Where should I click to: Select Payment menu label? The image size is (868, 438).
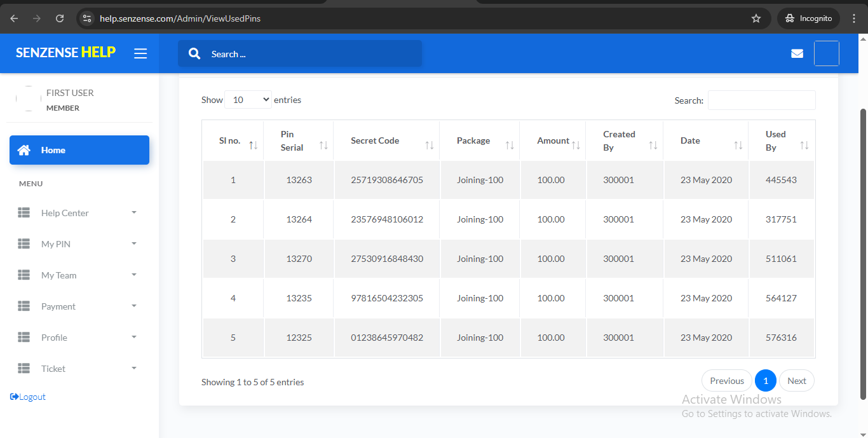[58, 306]
